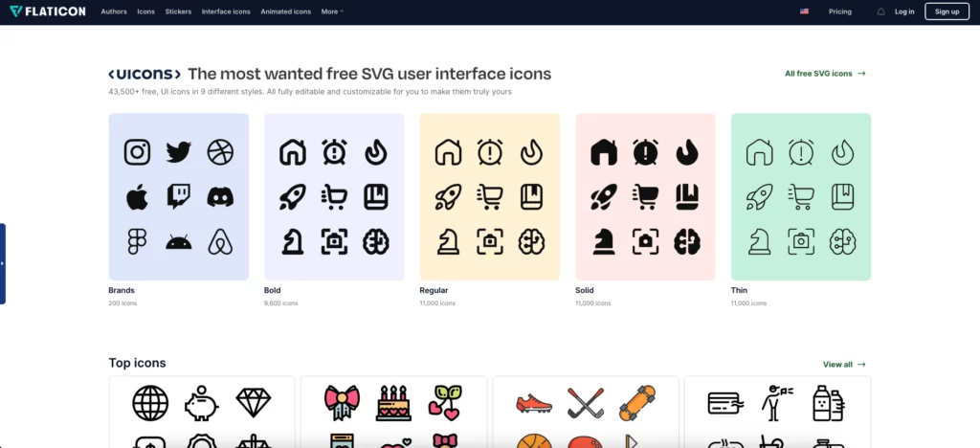This screenshot has height=448, width=980.
Task: Select the globe icon under Top icons
Action: [150, 402]
